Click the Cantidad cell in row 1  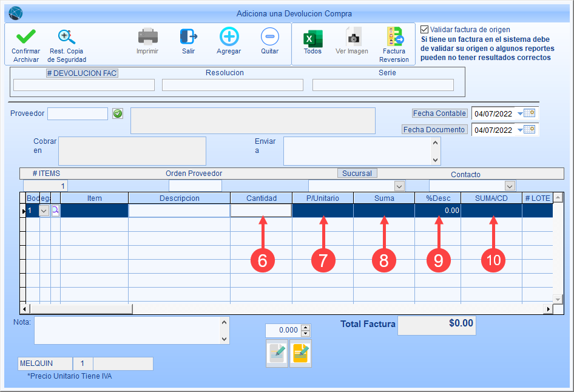261,211
